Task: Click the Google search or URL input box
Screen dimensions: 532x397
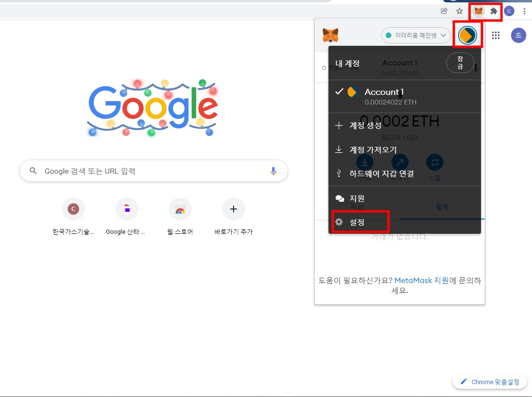Action: coord(153,171)
